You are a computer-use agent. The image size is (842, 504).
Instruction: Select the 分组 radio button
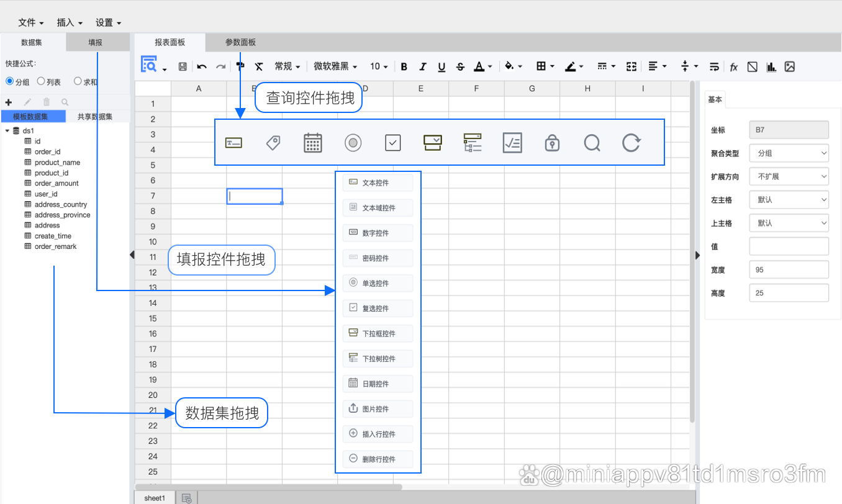10,81
